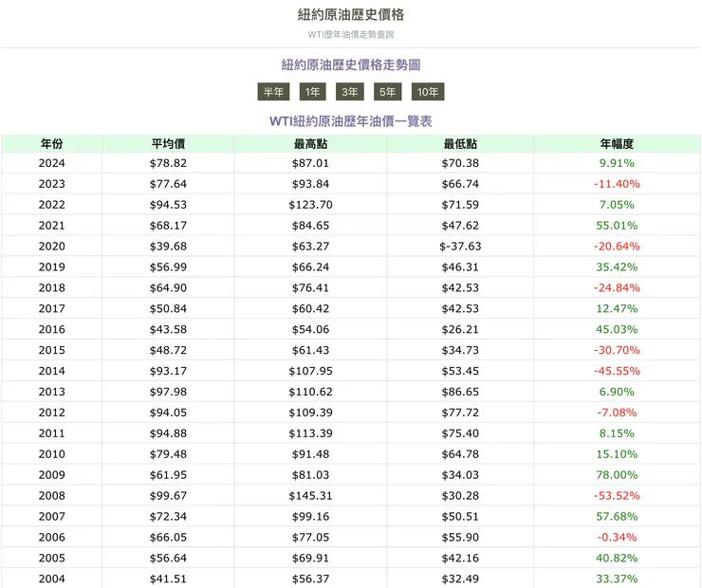Click the 2023 year cell

click(51, 184)
